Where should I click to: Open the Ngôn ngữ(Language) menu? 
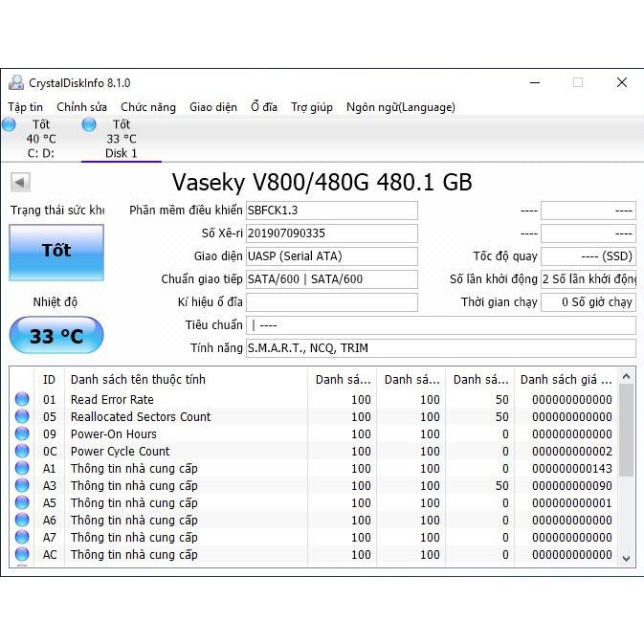pos(401,107)
